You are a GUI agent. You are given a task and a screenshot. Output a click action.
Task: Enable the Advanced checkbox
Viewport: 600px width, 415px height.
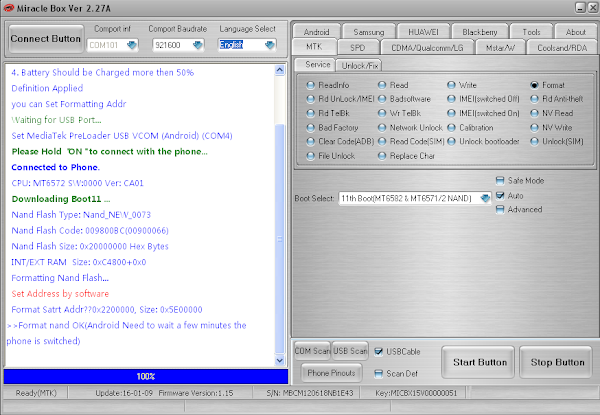[x=500, y=209]
